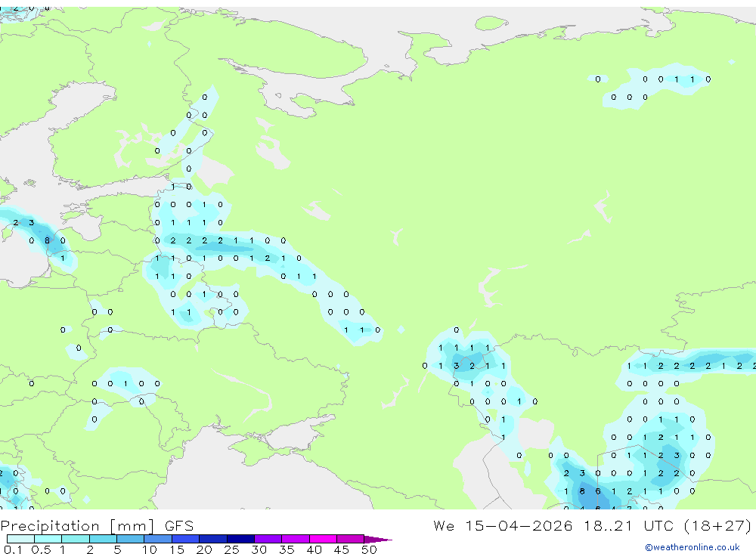
Task: Select the 35–40 mm purple legend swatch
Action: tap(296, 539)
